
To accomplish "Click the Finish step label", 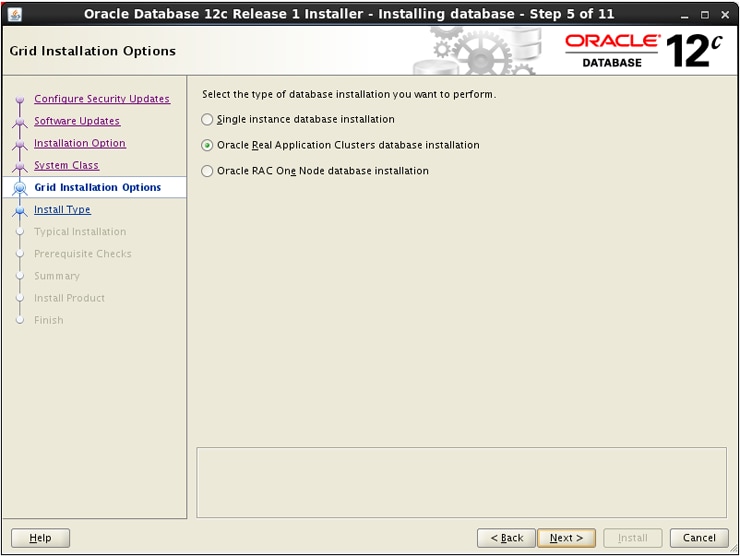I will click(49, 321).
